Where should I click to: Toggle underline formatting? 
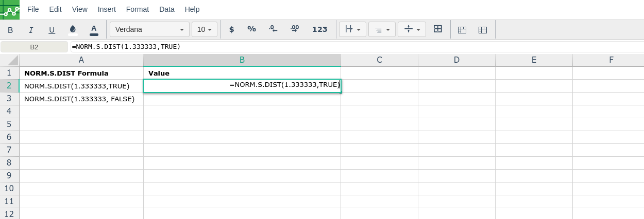tap(52, 30)
